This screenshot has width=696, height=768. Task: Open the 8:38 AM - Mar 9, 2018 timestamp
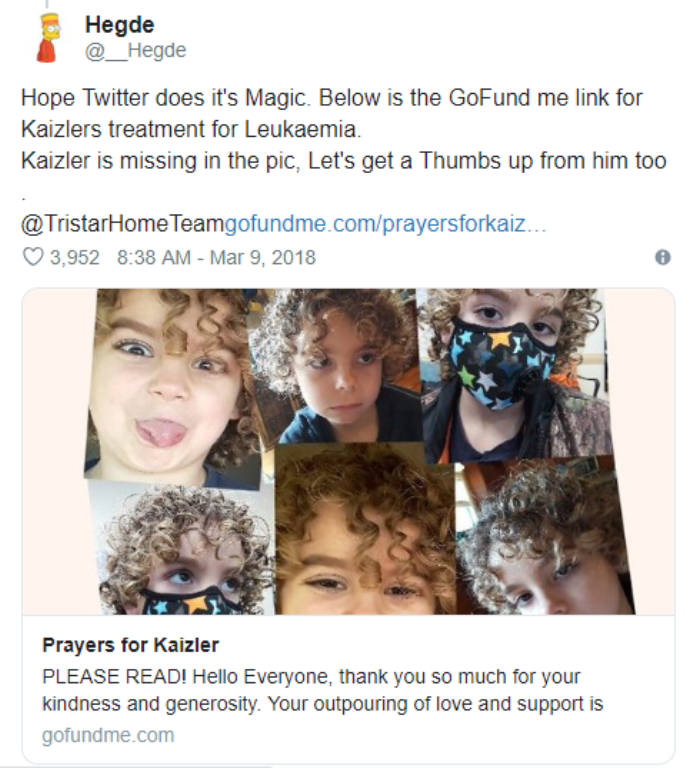click(x=216, y=257)
